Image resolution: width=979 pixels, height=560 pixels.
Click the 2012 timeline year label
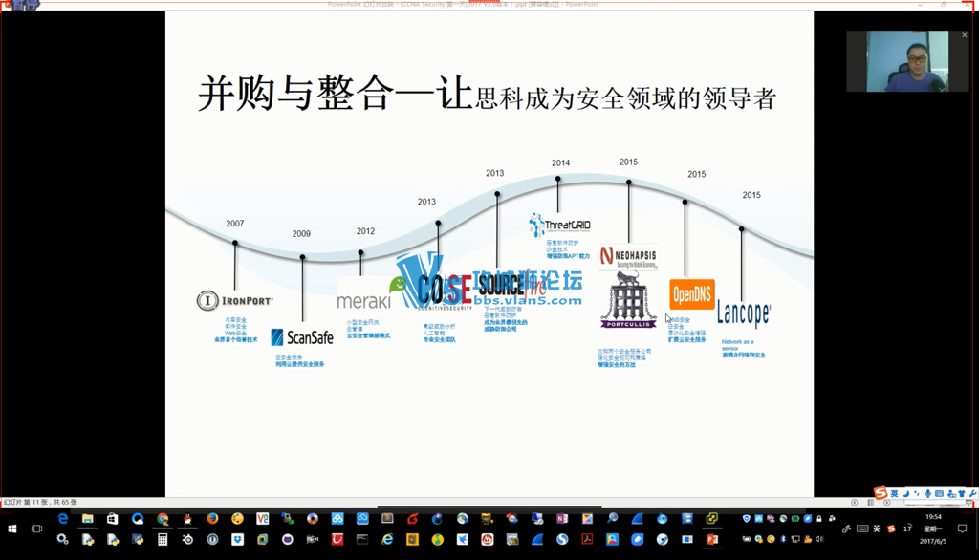365,231
